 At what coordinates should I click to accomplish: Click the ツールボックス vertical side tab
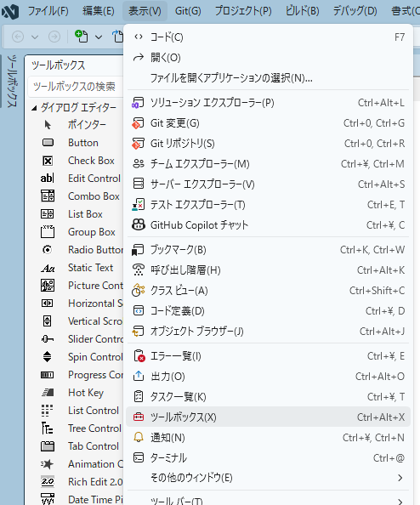point(12,81)
